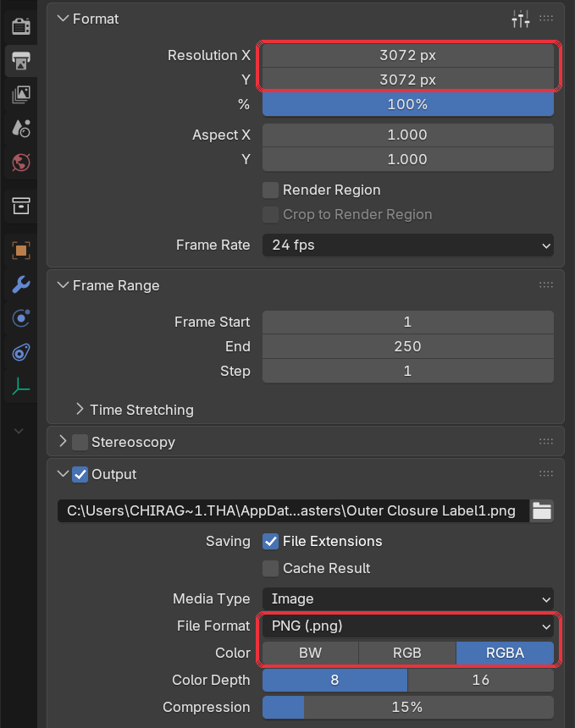Screen dimensions: 575x728
Task: Select RGB color mode
Action: pyautogui.click(x=407, y=653)
